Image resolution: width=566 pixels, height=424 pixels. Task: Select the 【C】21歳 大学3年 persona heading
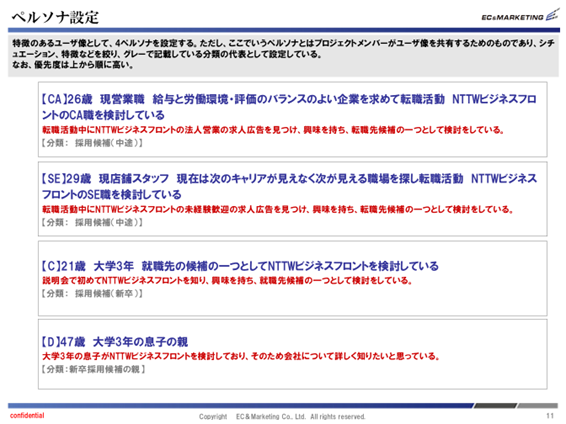click(x=240, y=266)
